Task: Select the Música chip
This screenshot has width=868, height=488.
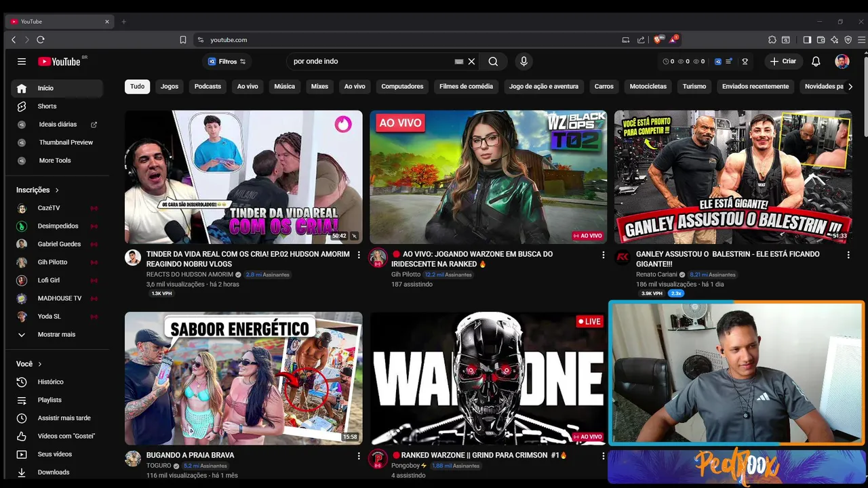Action: click(284, 87)
